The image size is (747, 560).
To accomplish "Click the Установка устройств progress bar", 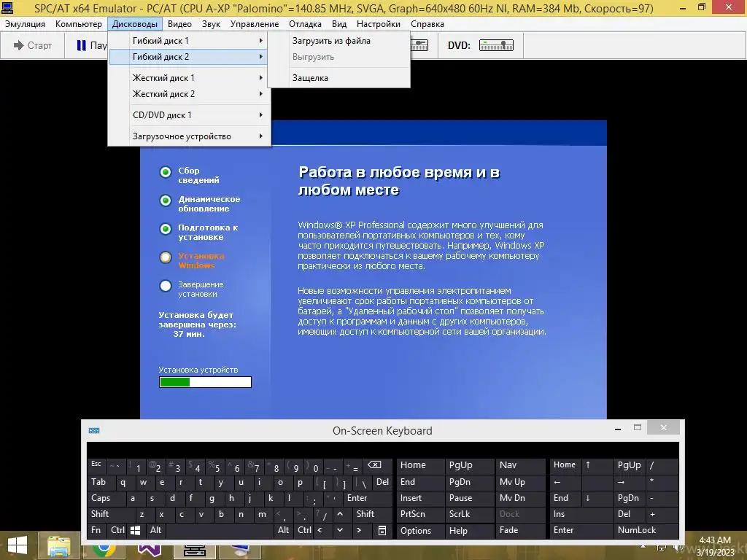I will tap(205, 382).
